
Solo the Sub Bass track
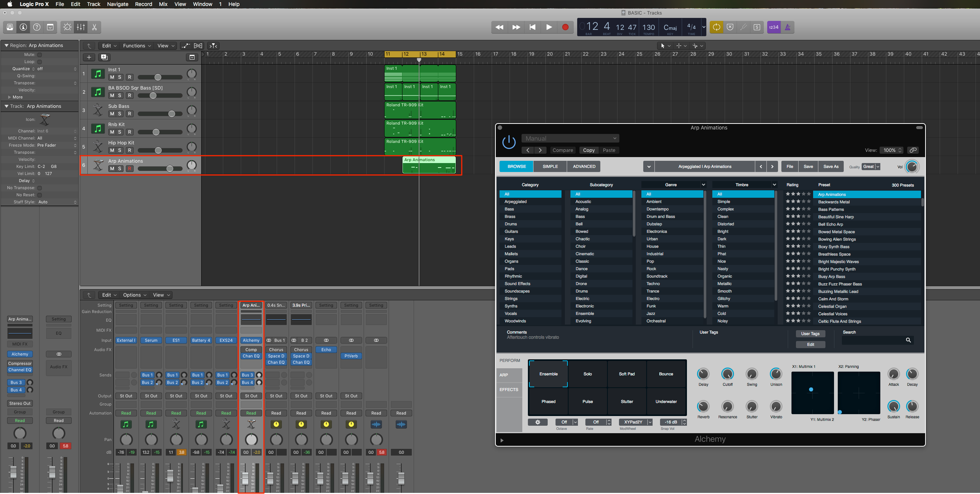click(x=120, y=114)
